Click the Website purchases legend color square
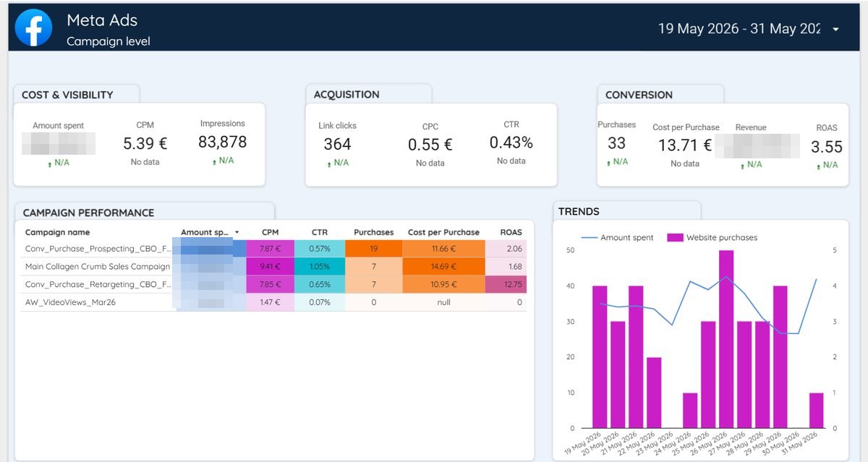 pyautogui.click(x=674, y=237)
